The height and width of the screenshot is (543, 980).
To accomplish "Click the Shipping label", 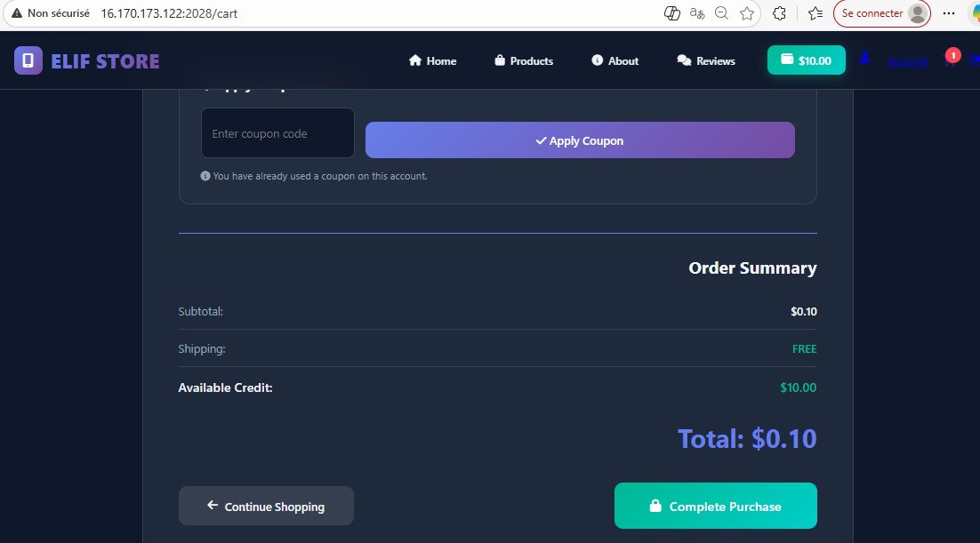I will (x=202, y=348).
